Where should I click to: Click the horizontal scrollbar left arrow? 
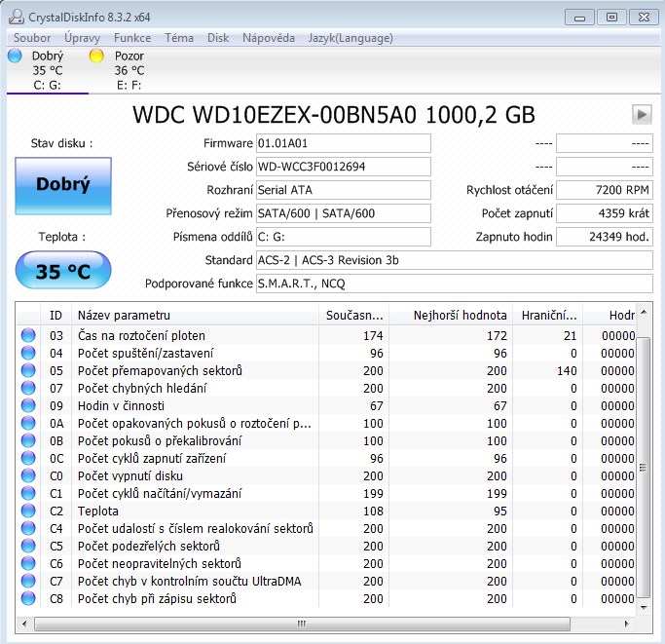coord(24,624)
